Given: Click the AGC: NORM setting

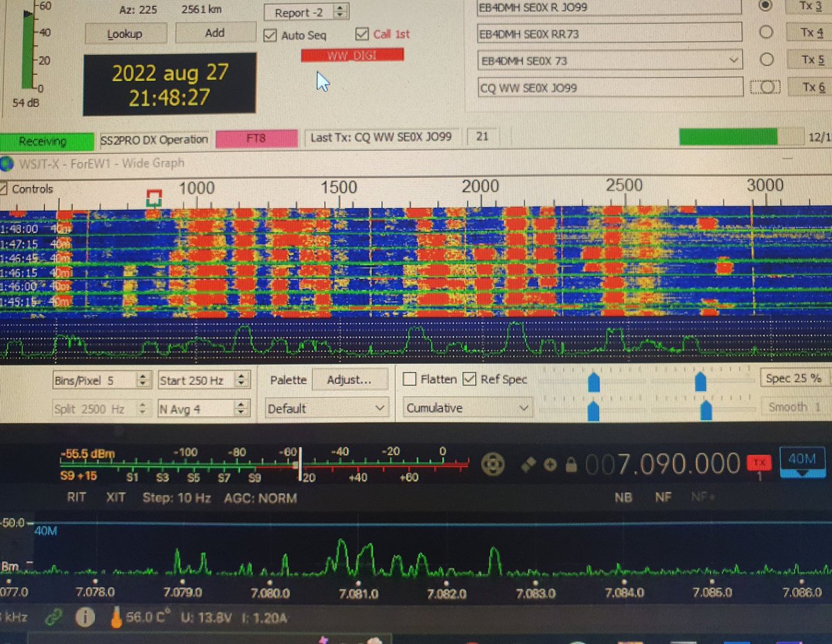Looking at the screenshot, I should 261,498.
